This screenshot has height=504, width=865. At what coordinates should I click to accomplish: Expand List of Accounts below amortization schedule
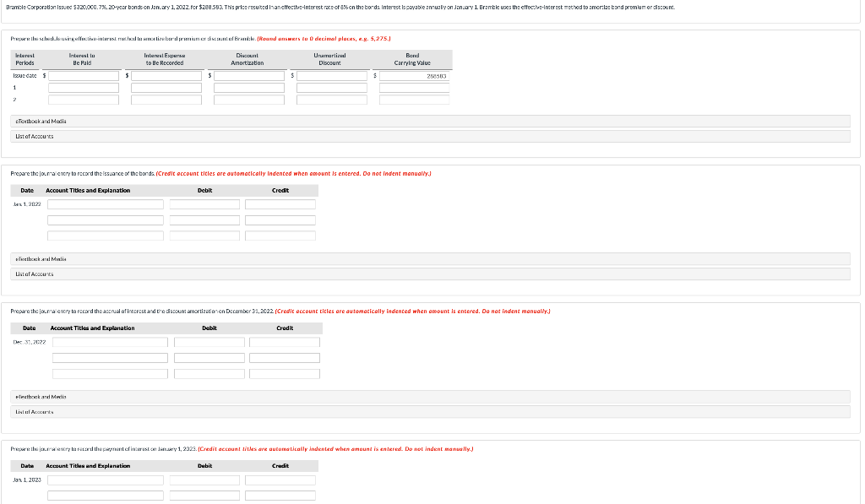(430, 136)
